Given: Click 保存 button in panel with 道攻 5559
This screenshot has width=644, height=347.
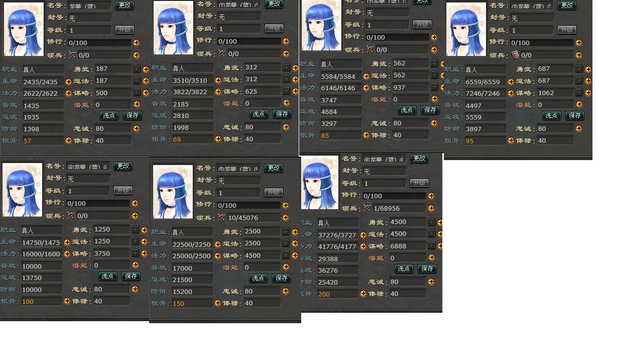Looking at the screenshot, I should (575, 116).
